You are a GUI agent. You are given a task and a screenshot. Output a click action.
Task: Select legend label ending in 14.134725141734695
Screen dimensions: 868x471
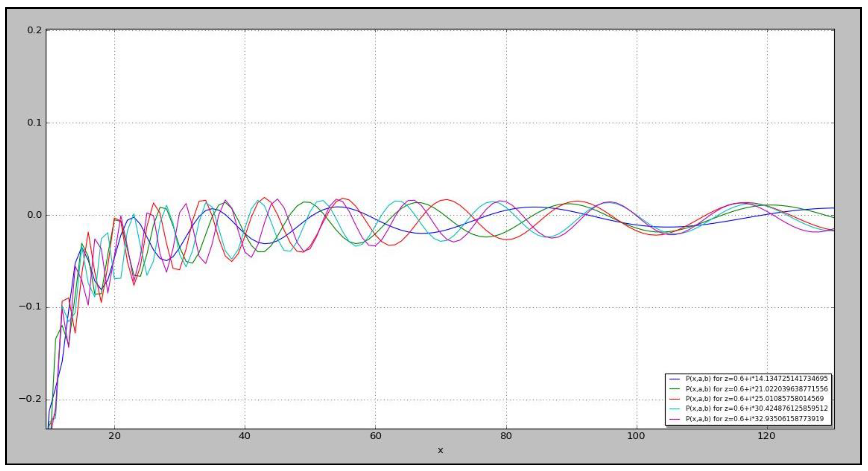pyautogui.click(x=757, y=379)
